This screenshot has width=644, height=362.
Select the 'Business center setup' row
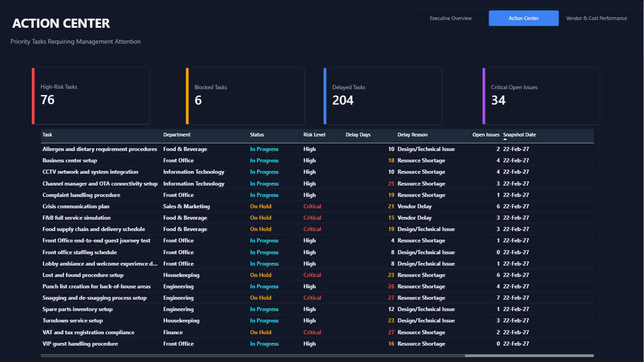click(x=317, y=161)
